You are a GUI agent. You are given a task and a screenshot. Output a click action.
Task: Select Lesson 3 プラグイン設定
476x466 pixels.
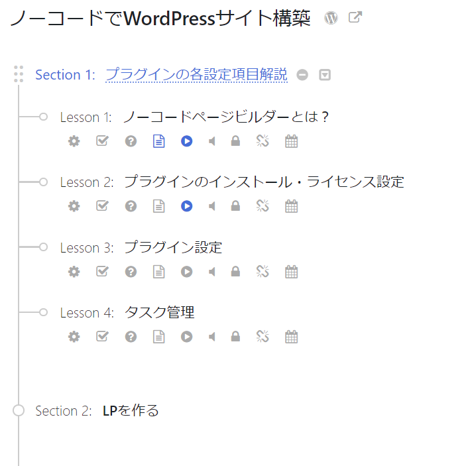pyautogui.click(x=173, y=247)
